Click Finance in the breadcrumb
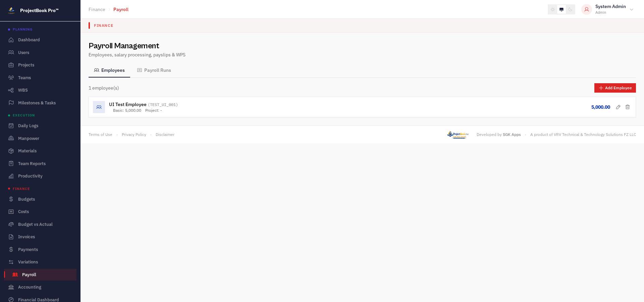 click(x=97, y=9)
